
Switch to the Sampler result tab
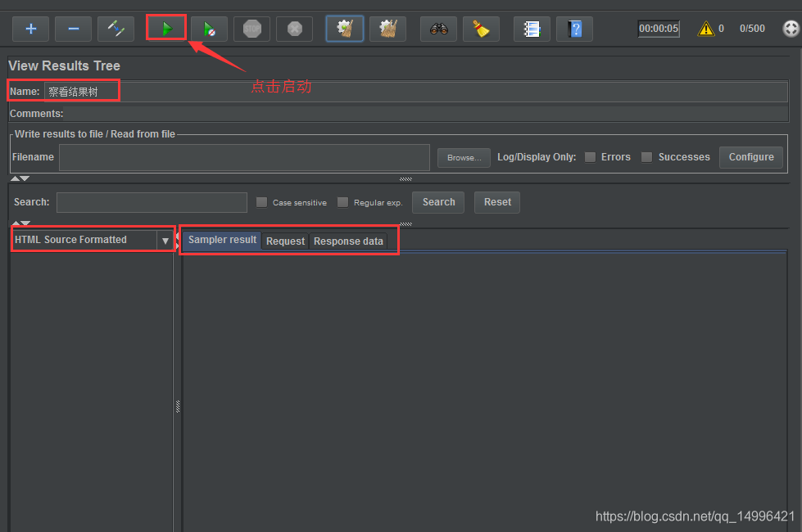click(x=222, y=240)
